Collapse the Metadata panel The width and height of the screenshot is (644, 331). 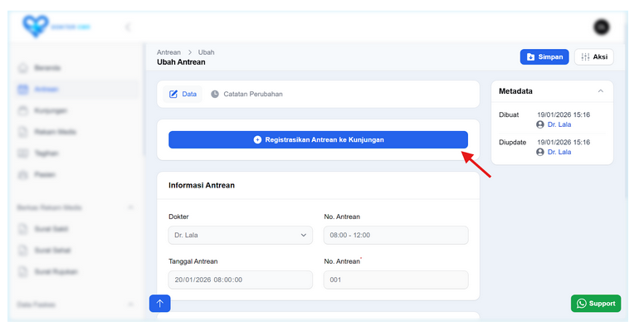pos(601,91)
